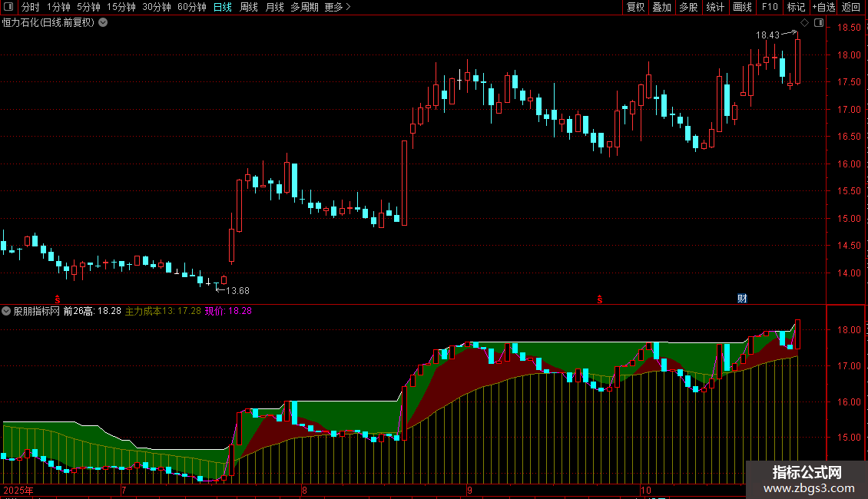The width and height of the screenshot is (868, 499).
Task: Open 画线 drawing tools
Action: pos(742,7)
